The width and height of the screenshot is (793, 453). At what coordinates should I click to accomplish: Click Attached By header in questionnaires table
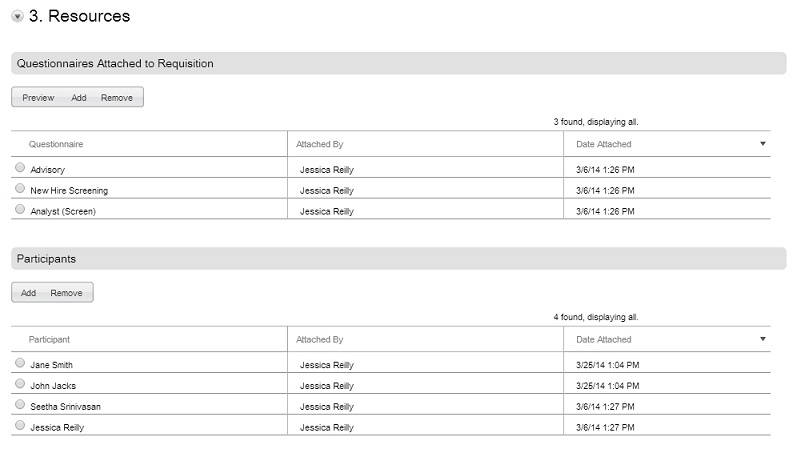[x=320, y=144]
